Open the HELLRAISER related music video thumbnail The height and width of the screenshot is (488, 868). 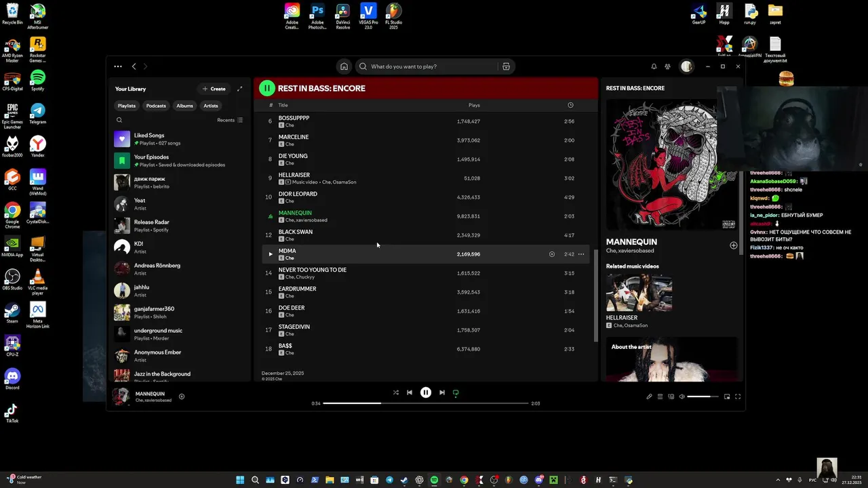tap(639, 292)
